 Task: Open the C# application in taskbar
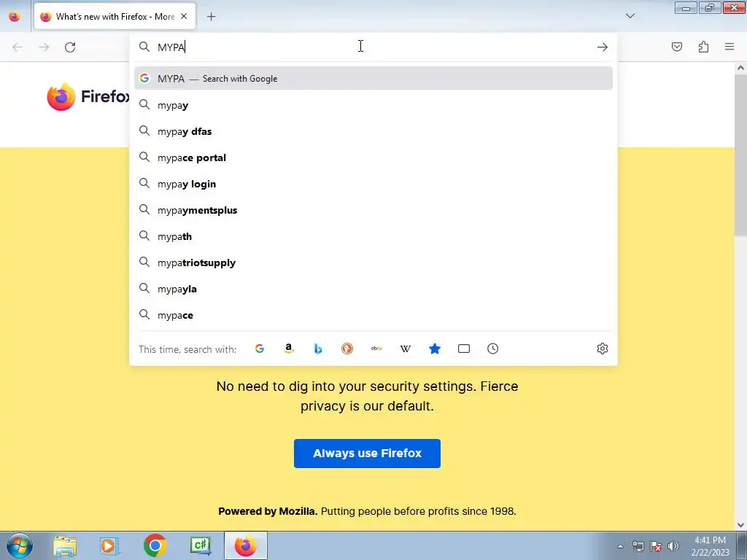200,545
